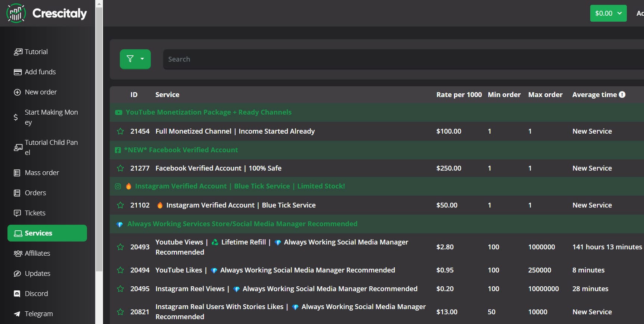
Task: Click the YouTube Monetization category icon
Action: [x=119, y=112]
